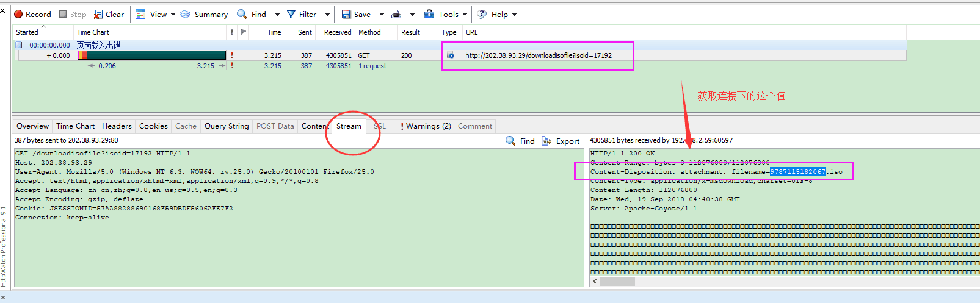The image size is (980, 303).
Task: Collapse the page group tree node
Action: (19, 45)
